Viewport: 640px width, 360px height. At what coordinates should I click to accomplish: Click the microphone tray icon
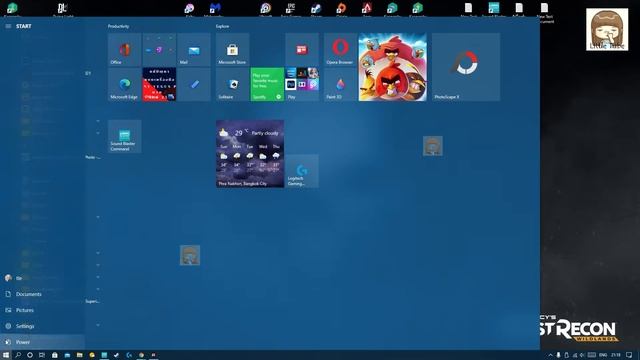[x=558, y=355]
